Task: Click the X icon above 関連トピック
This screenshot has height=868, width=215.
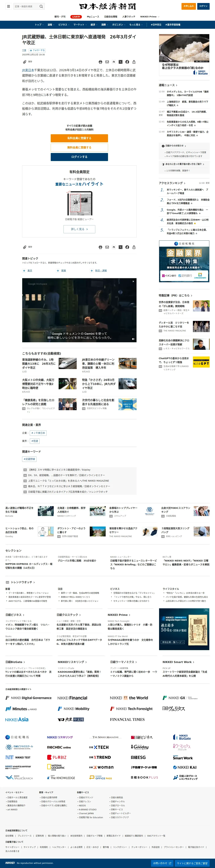Action: [x=121, y=247]
